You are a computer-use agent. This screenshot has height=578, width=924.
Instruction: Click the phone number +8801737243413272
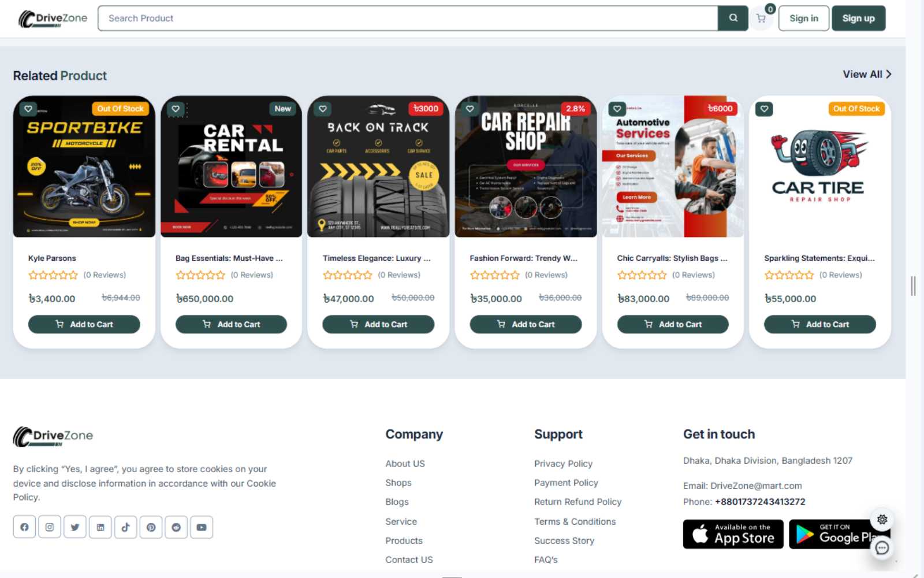760,502
